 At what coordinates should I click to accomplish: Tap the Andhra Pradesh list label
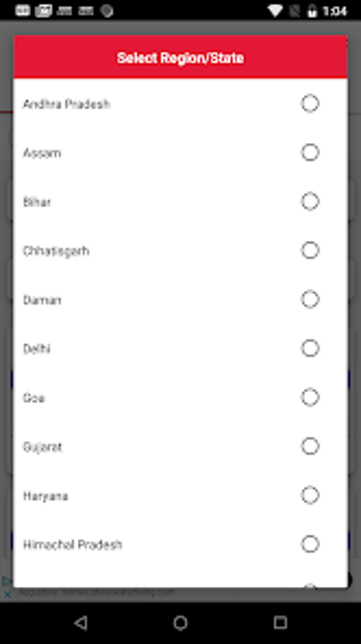pyautogui.click(x=67, y=104)
